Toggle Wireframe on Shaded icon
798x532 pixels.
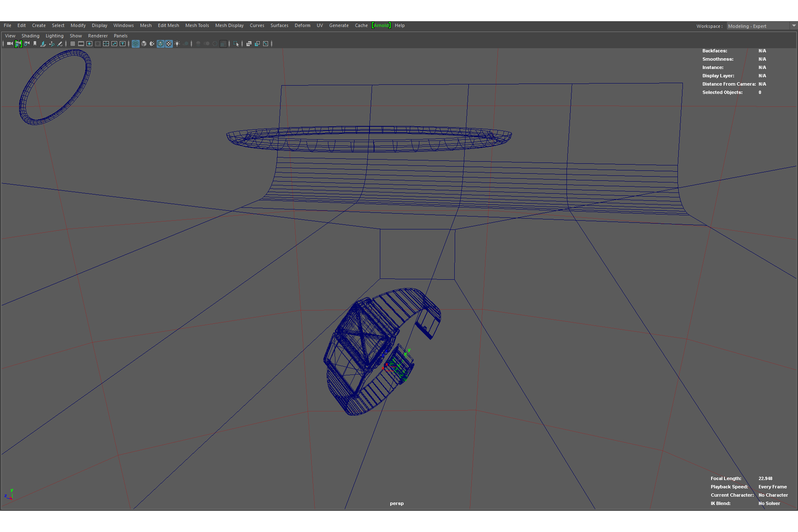click(160, 44)
